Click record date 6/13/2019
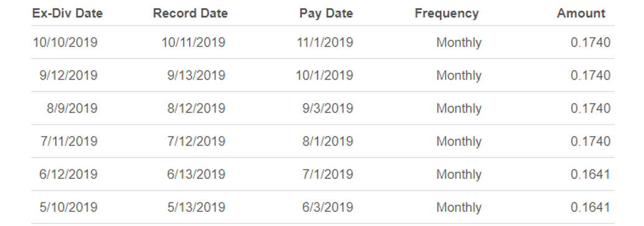The height and width of the screenshot is (226, 644). pos(196,174)
